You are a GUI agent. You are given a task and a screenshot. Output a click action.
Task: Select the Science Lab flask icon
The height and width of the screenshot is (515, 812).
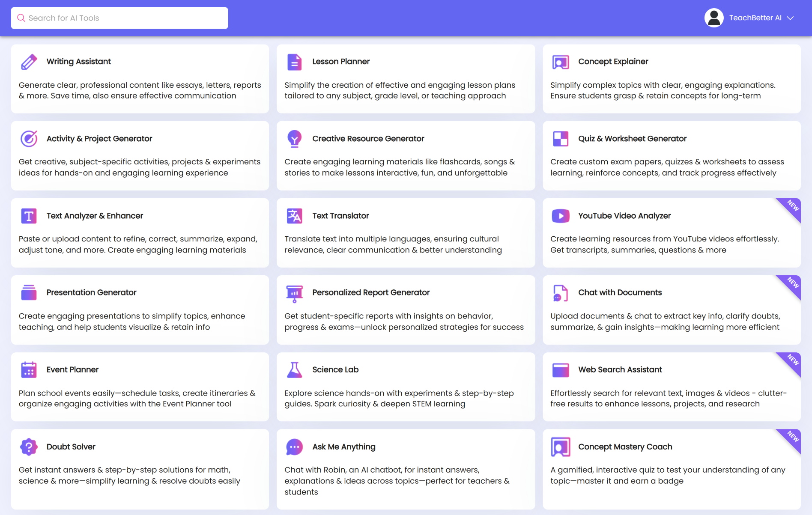tap(294, 369)
